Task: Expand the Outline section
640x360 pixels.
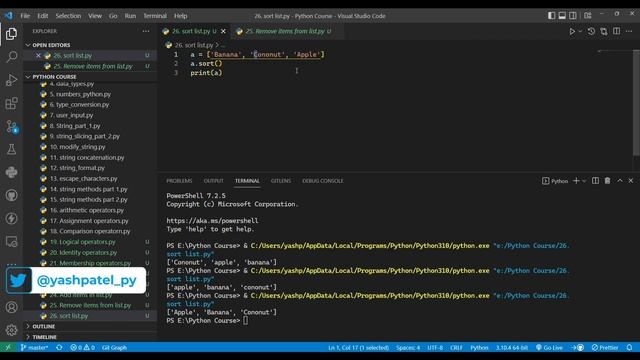Action: (44, 327)
